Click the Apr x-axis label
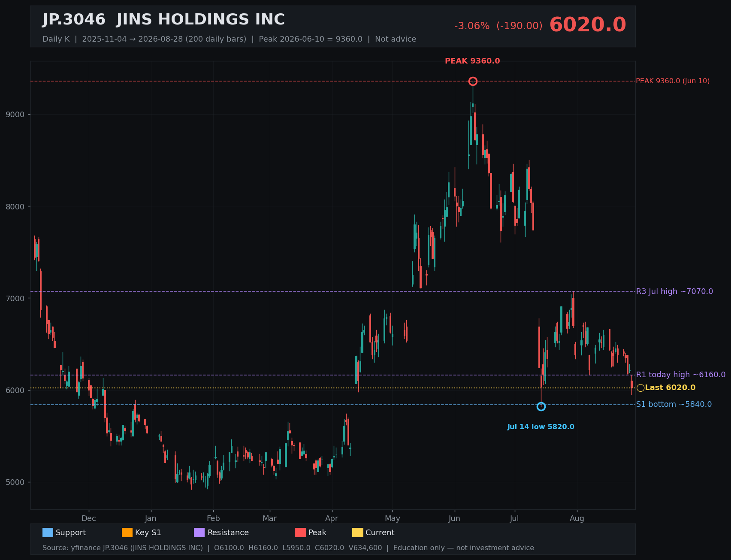 click(x=332, y=518)
